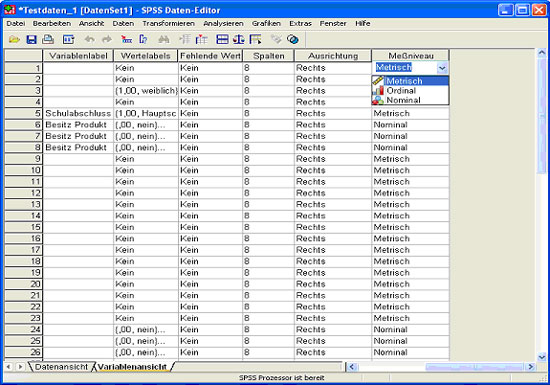Select row header number 12
This screenshot has height=385, width=550.
pos(24,193)
